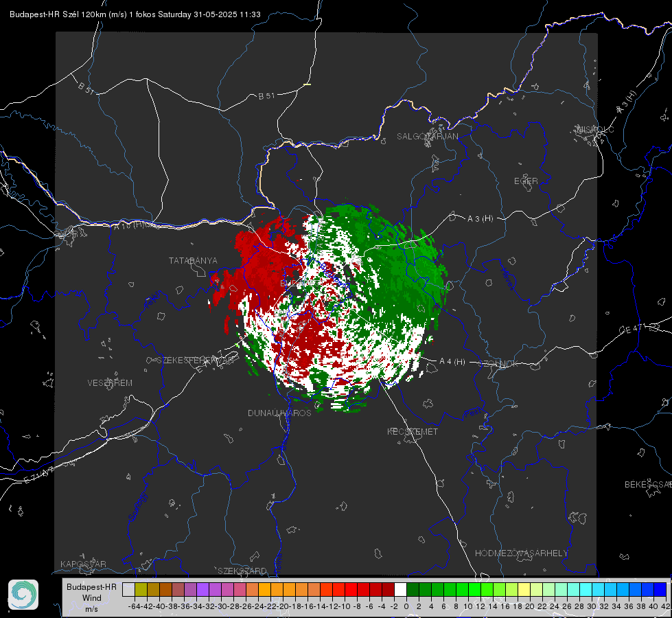Click the olive swatch above the -64 label

point(141,589)
